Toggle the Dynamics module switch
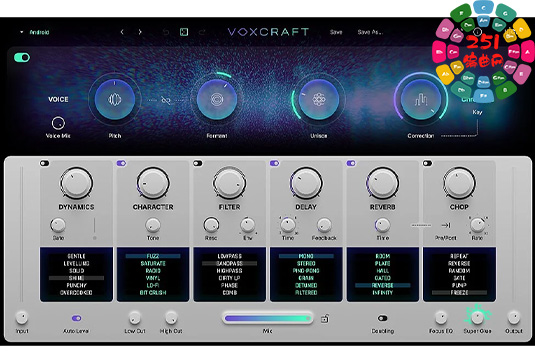The height and width of the screenshot is (363, 535). coord(45,163)
